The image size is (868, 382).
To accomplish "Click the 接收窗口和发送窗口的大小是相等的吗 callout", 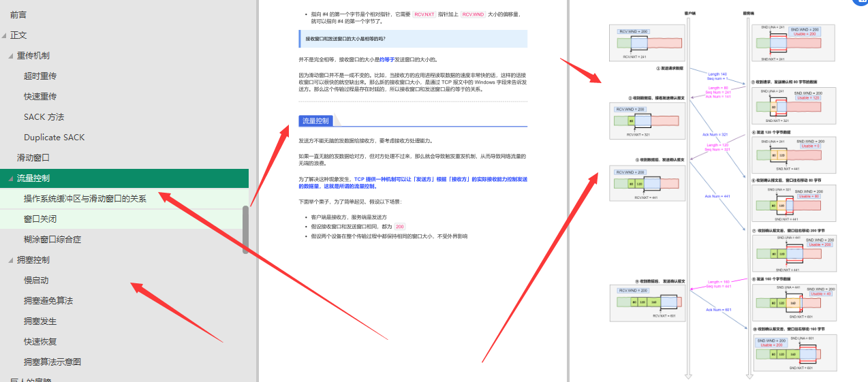I will [x=413, y=39].
